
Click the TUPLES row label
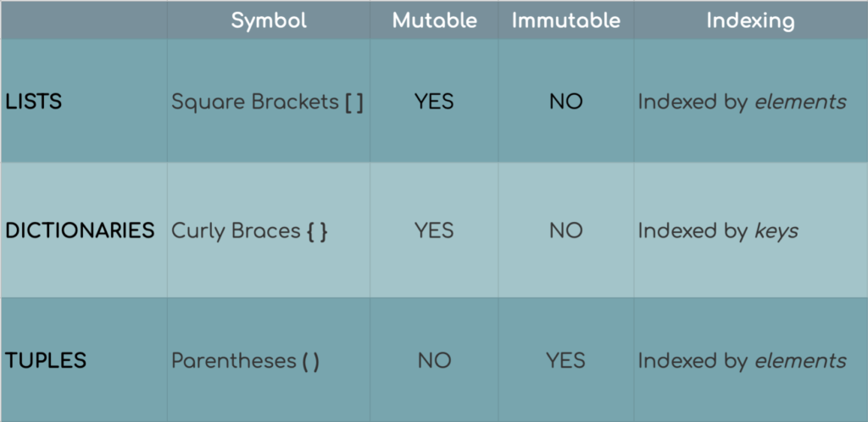pyautogui.click(x=46, y=361)
